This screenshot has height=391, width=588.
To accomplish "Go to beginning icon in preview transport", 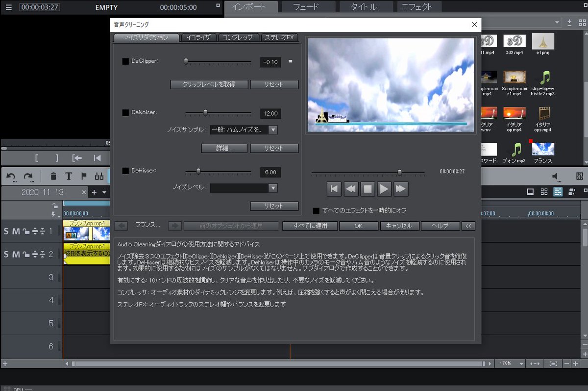I will 97,158.
